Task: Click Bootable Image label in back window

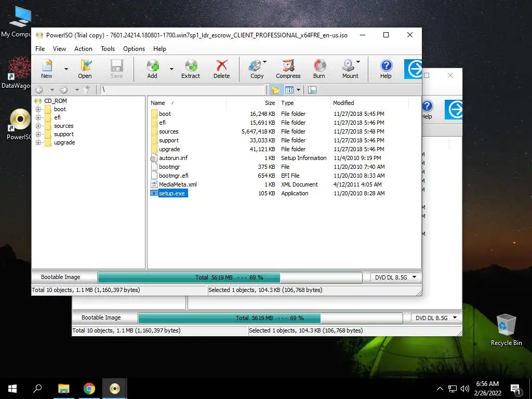Action: (x=101, y=317)
